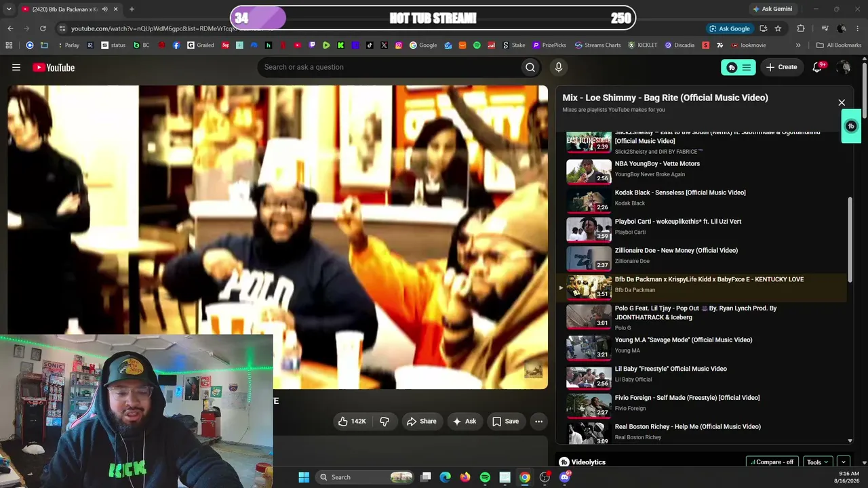Open the KICKLET bookmark
This screenshot has height=488, width=868.
[x=643, y=45]
